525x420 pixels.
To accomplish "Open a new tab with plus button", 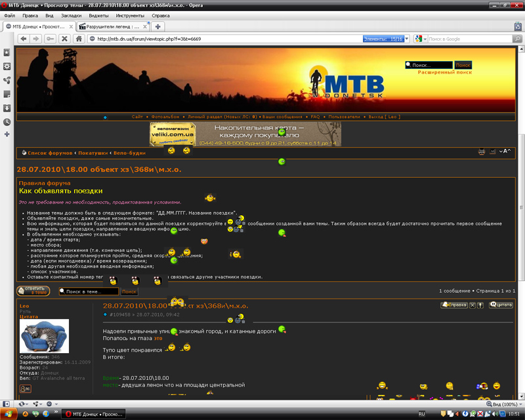I will pos(158,26).
